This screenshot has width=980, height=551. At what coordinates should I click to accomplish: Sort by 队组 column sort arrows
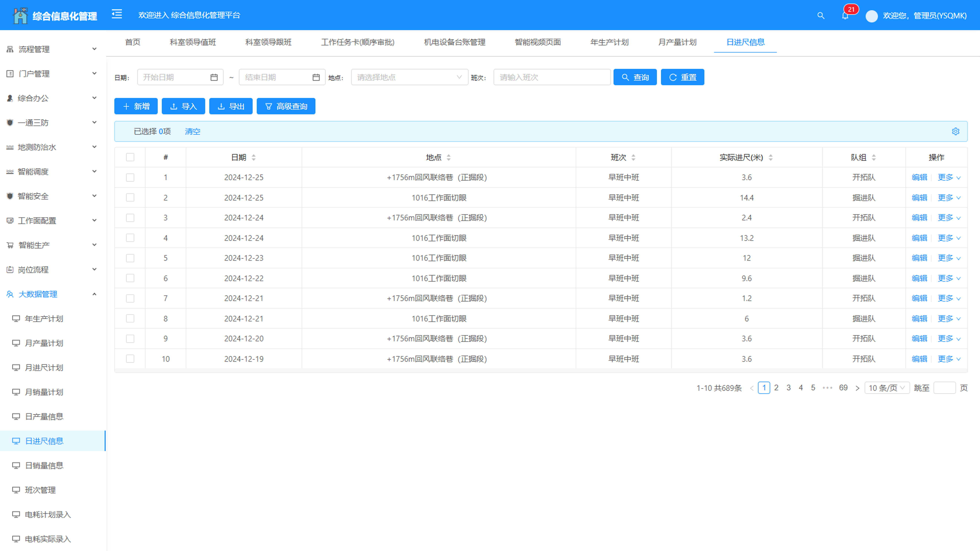(874, 157)
